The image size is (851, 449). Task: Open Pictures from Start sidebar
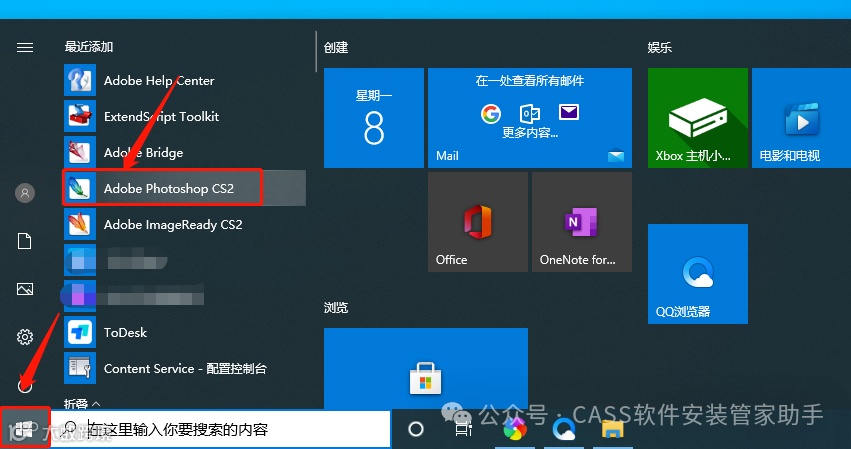point(25,289)
